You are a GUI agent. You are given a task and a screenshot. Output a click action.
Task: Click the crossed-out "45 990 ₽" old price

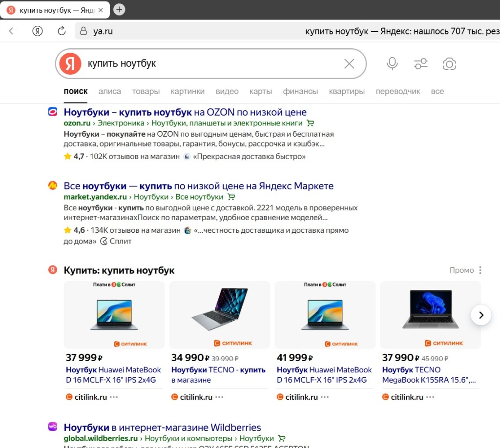pos(435,359)
